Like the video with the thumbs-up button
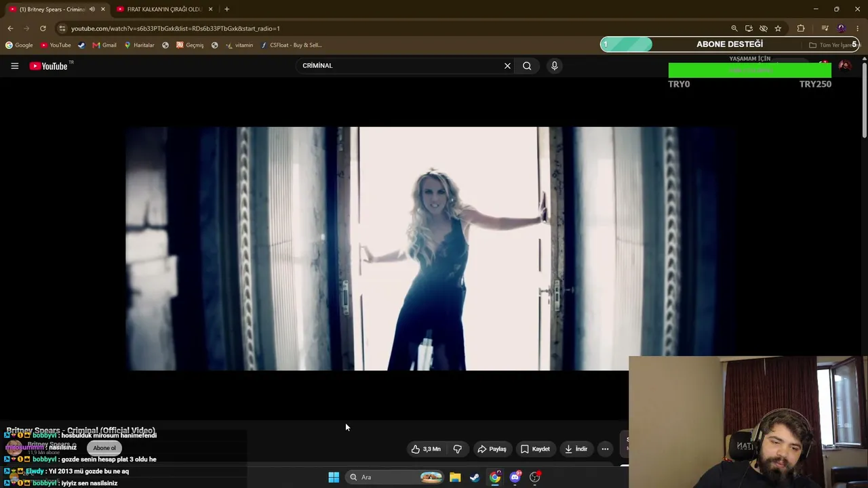The image size is (868, 488). tap(426, 449)
